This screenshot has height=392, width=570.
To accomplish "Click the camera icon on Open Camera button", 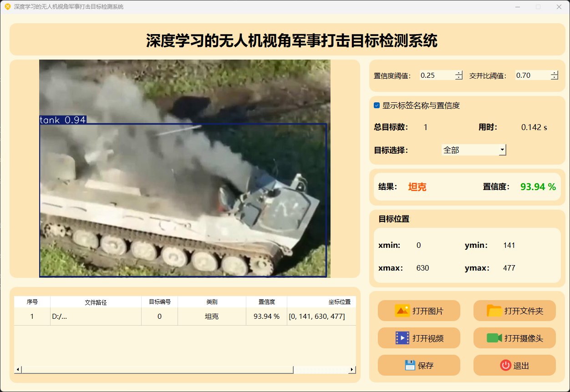I will [494, 338].
